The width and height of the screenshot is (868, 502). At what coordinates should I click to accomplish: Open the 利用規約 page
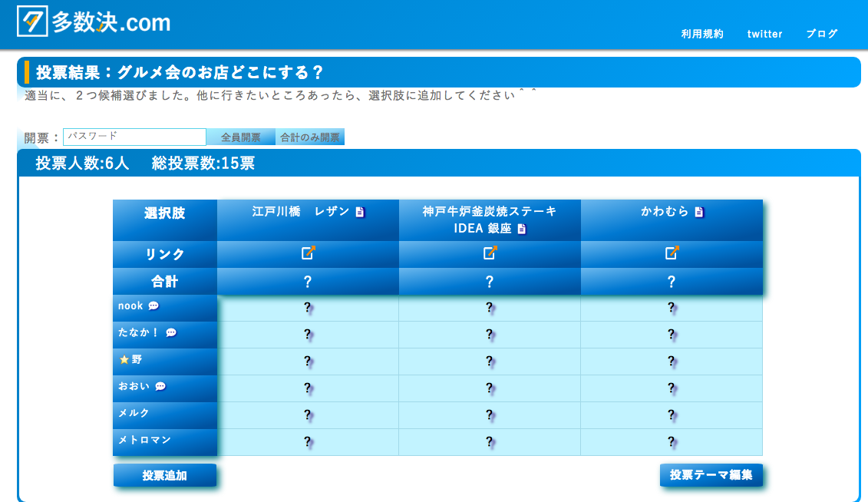point(701,34)
